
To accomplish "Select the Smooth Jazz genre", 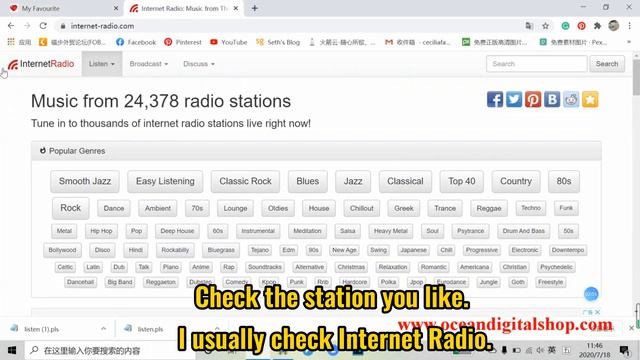I will 85,181.
